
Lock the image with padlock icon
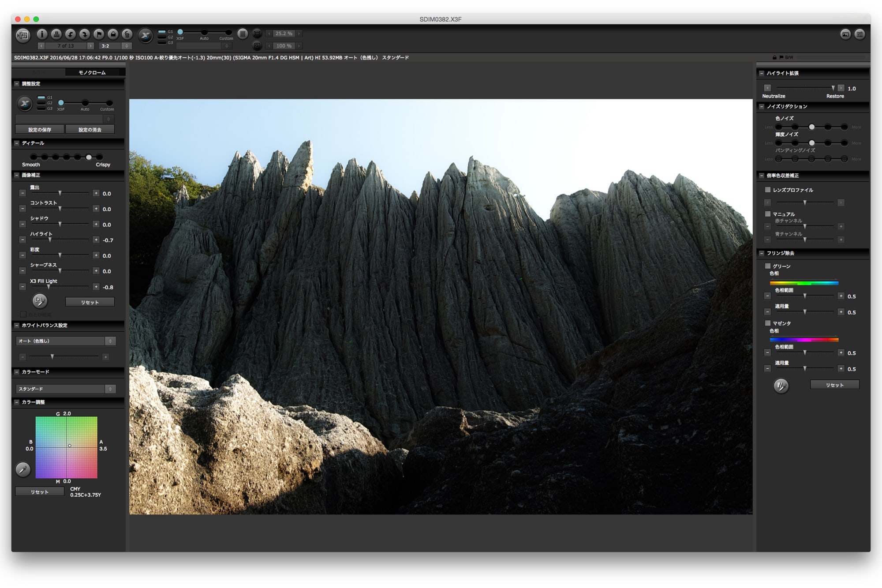(113, 34)
